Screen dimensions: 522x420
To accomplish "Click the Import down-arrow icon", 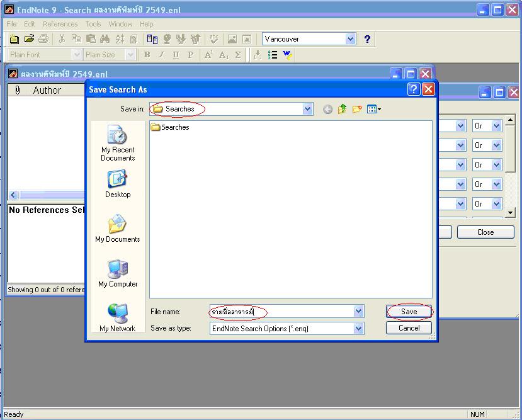I will (x=181, y=39).
